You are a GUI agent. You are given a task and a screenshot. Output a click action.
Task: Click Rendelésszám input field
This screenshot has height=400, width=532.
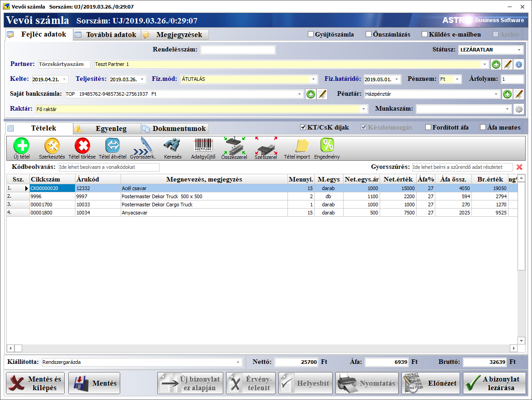pyautogui.click(x=238, y=50)
